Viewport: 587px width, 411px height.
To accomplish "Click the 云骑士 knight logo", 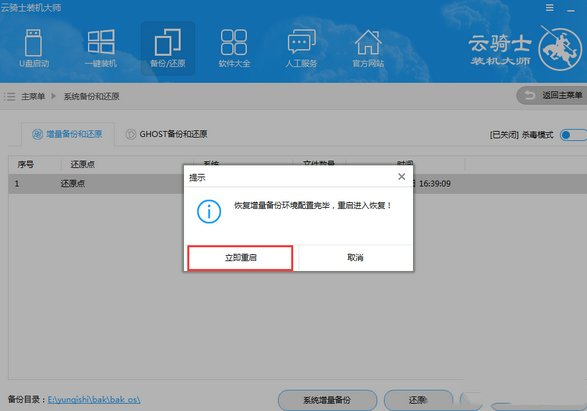I will pyautogui.click(x=560, y=48).
